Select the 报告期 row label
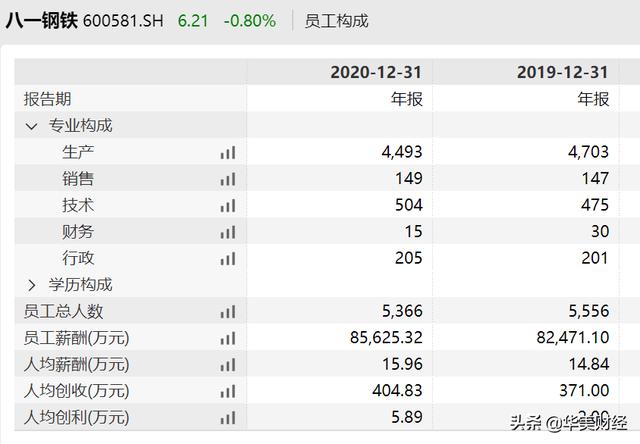Image resolution: width=640 pixels, height=444 pixels. [48, 99]
